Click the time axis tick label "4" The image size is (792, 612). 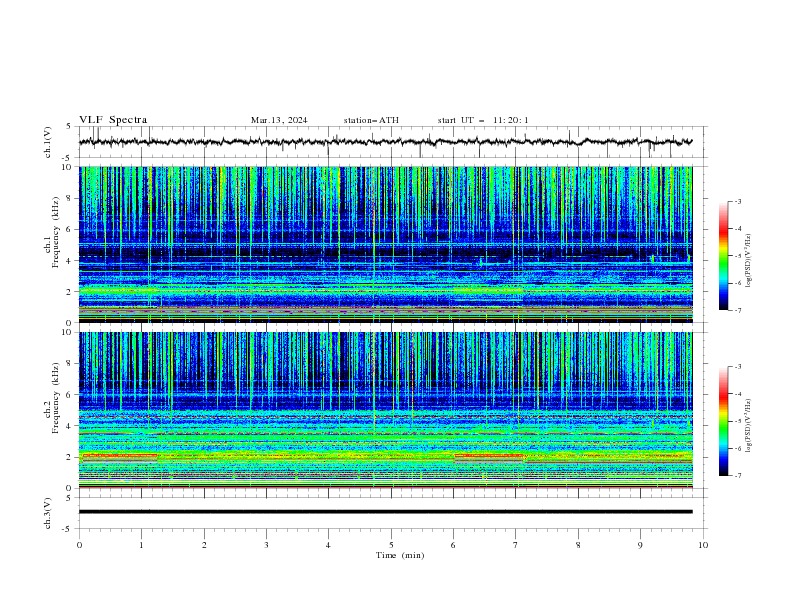tap(328, 545)
